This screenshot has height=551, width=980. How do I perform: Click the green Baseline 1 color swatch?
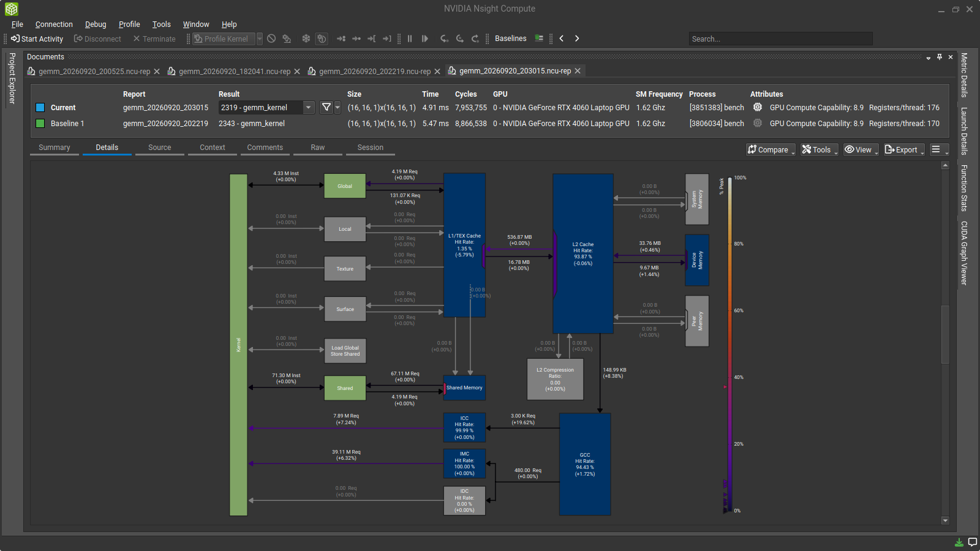[40, 124]
